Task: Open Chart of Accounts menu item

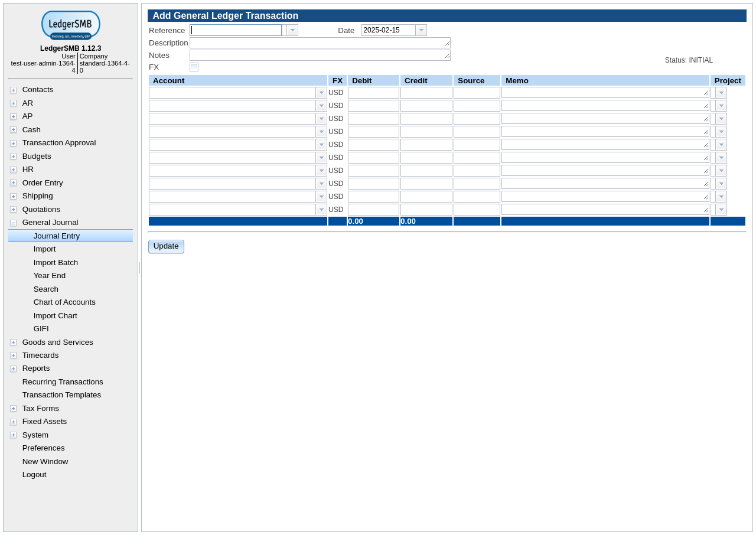Action: (x=64, y=302)
